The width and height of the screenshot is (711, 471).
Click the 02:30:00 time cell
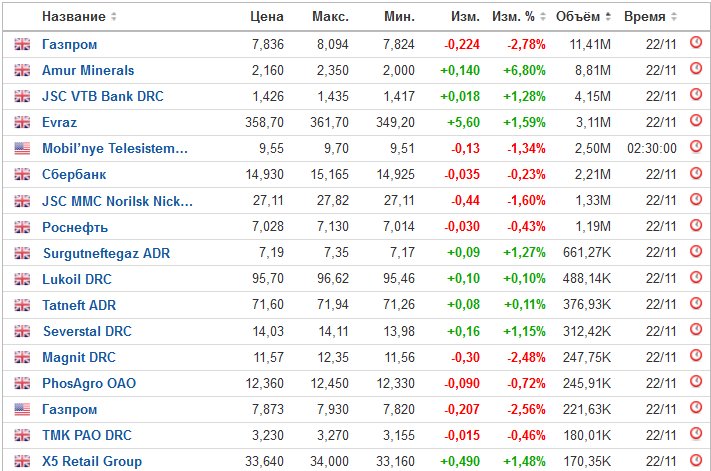[648, 148]
